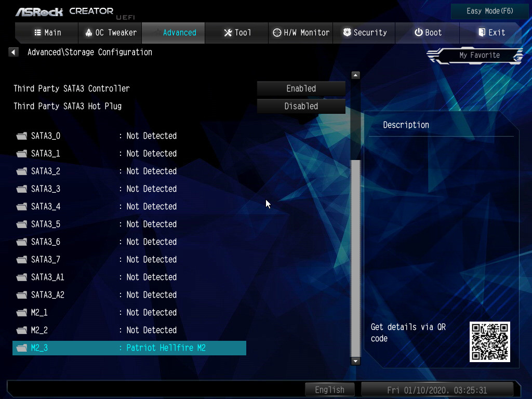Click the folder icon beside SATA3_A1
This screenshot has height=399, width=532.
click(x=21, y=277)
